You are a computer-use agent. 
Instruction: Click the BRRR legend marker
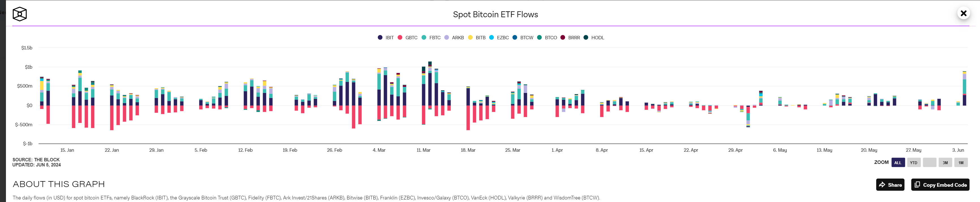coord(563,38)
